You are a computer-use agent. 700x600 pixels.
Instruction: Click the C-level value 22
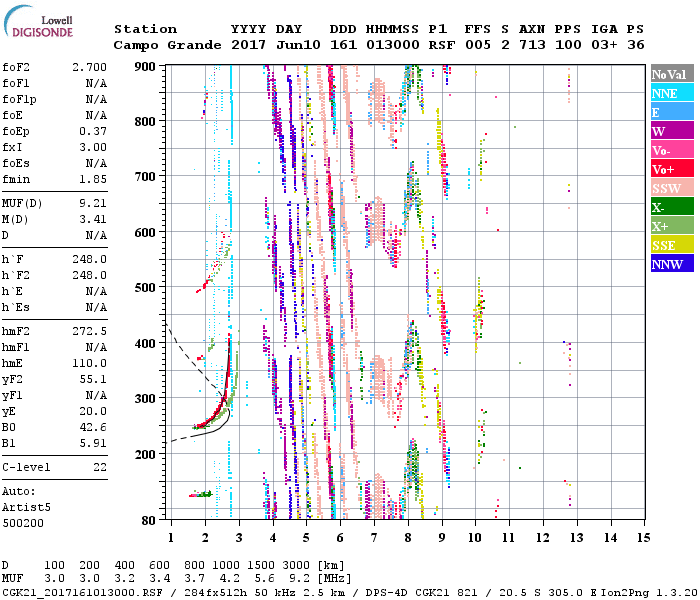[x=100, y=467]
